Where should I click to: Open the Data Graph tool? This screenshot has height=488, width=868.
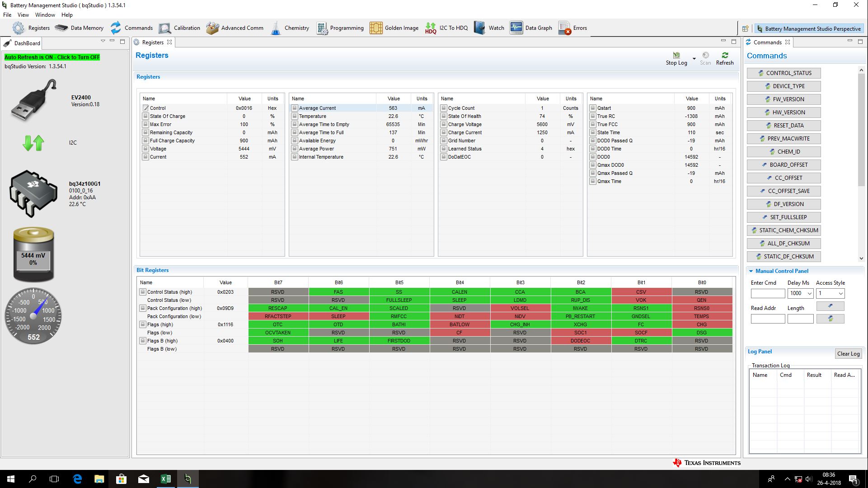coord(531,28)
